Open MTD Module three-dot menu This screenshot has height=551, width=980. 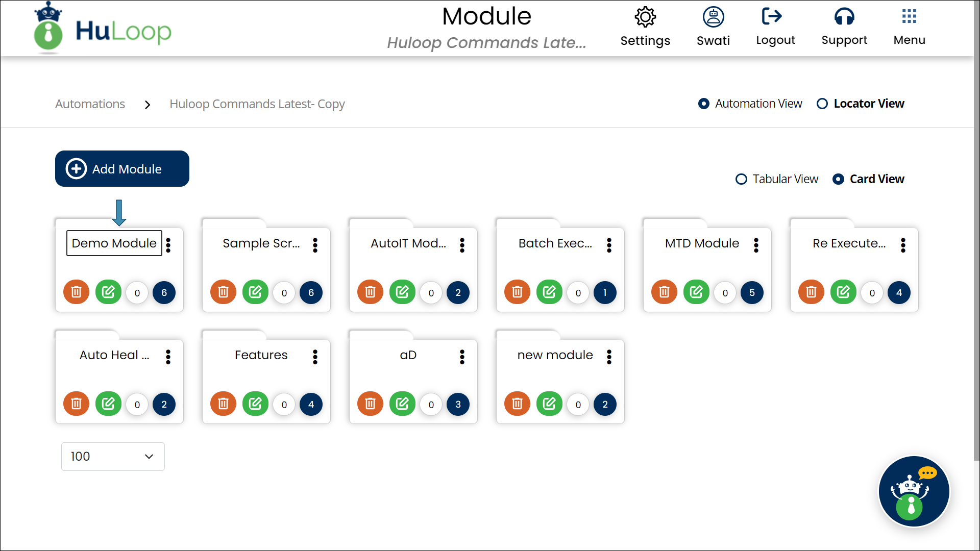pyautogui.click(x=756, y=245)
